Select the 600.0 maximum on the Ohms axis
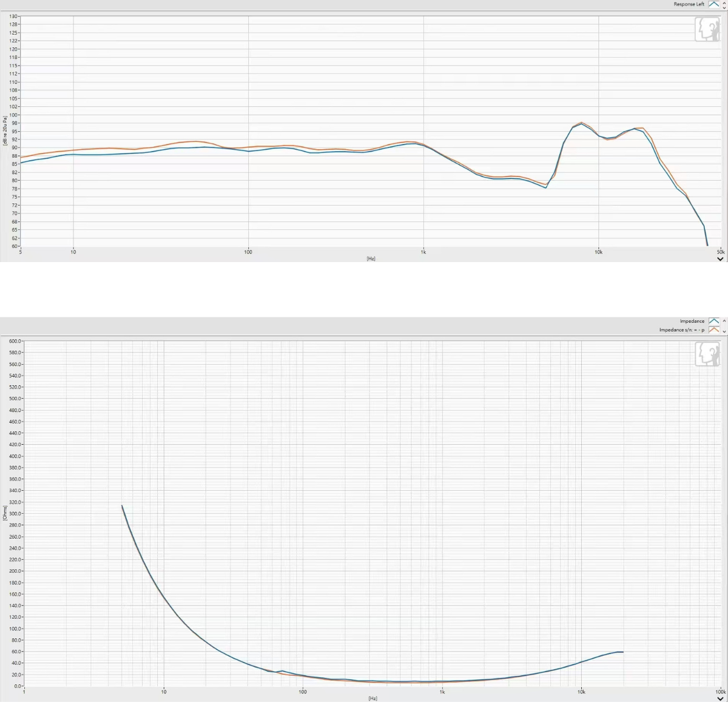Viewport: 728px width, 728px height. coord(15,341)
